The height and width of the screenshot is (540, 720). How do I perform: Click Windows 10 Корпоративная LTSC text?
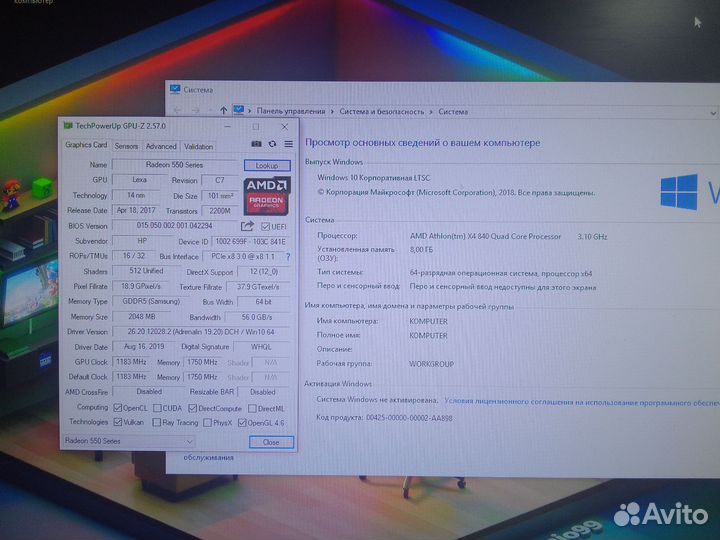tap(374, 177)
